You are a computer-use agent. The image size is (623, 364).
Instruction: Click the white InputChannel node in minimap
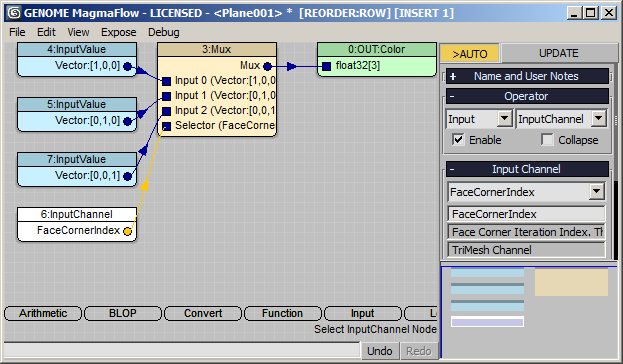tap(487, 321)
